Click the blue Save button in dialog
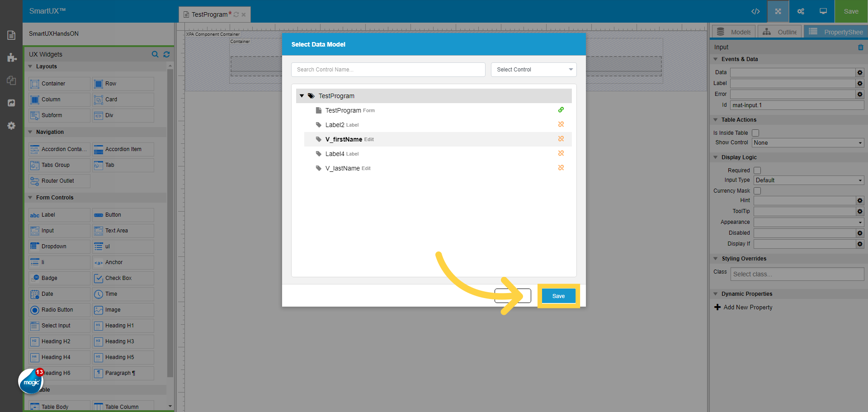Screen dimensions: 868x412 pos(558,296)
